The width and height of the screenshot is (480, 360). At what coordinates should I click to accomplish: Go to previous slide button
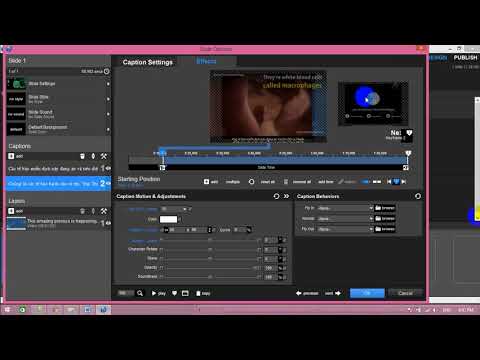click(x=307, y=293)
